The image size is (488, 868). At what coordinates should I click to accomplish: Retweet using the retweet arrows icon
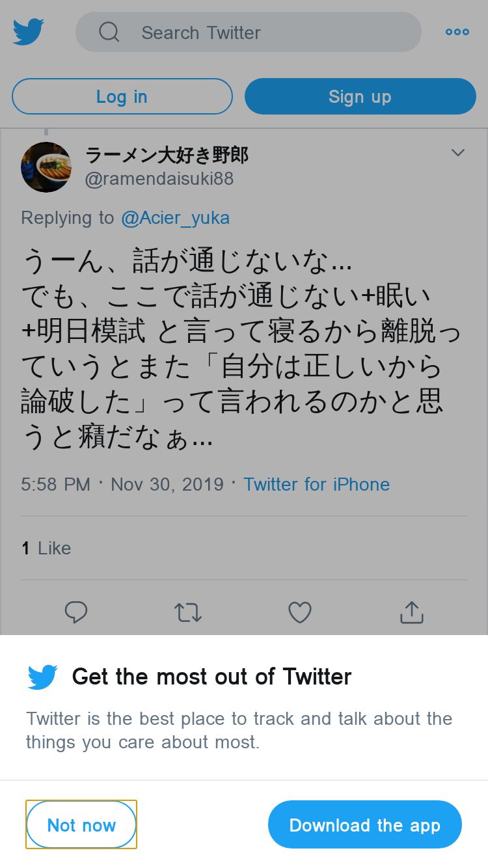tap(188, 612)
